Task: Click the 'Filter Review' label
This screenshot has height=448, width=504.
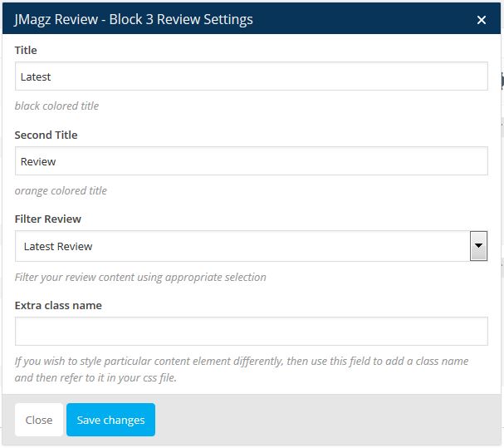Action: (48, 219)
